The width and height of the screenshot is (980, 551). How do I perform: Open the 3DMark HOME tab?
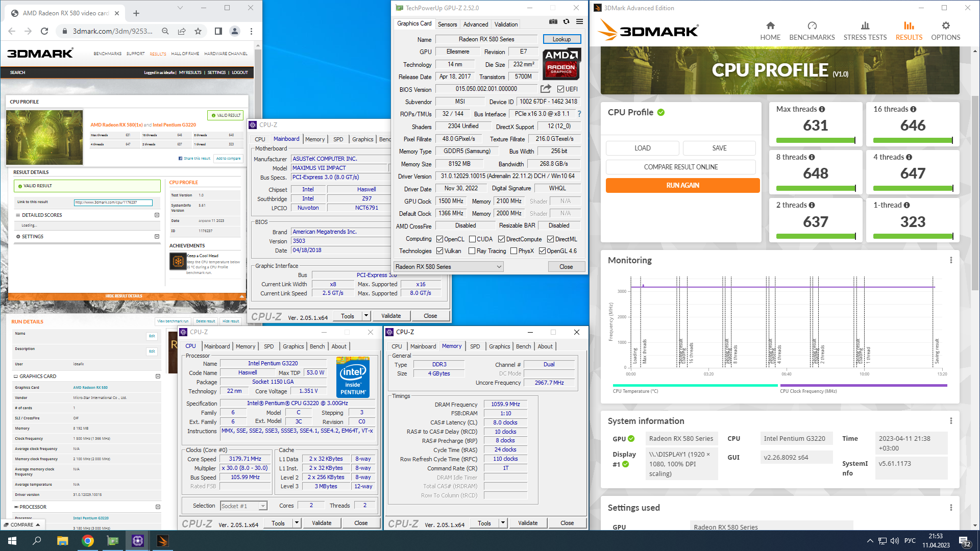(770, 31)
